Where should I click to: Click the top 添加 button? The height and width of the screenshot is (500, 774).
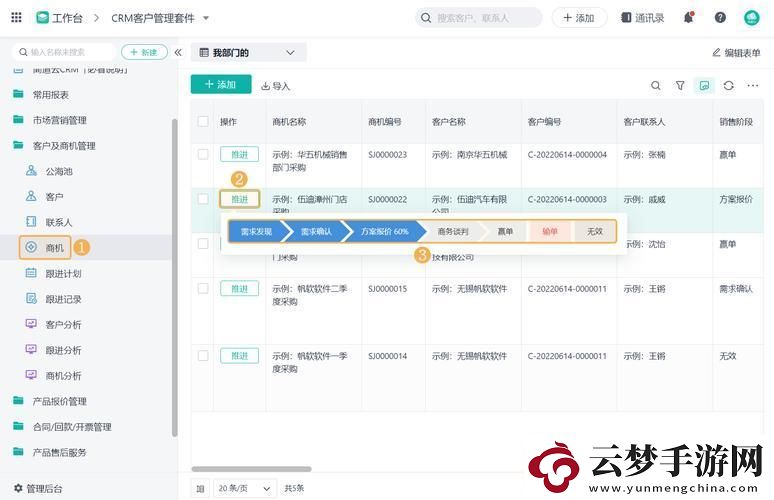pyautogui.click(x=579, y=18)
